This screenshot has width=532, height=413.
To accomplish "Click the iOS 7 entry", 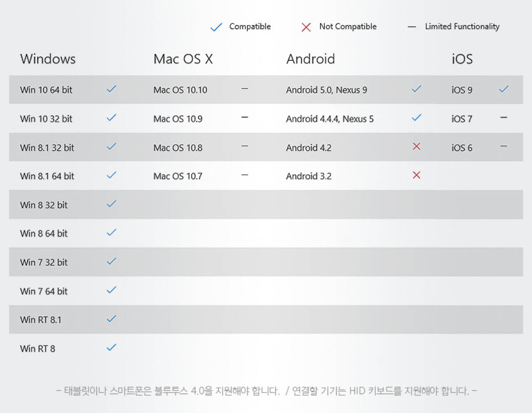I will point(462,119).
